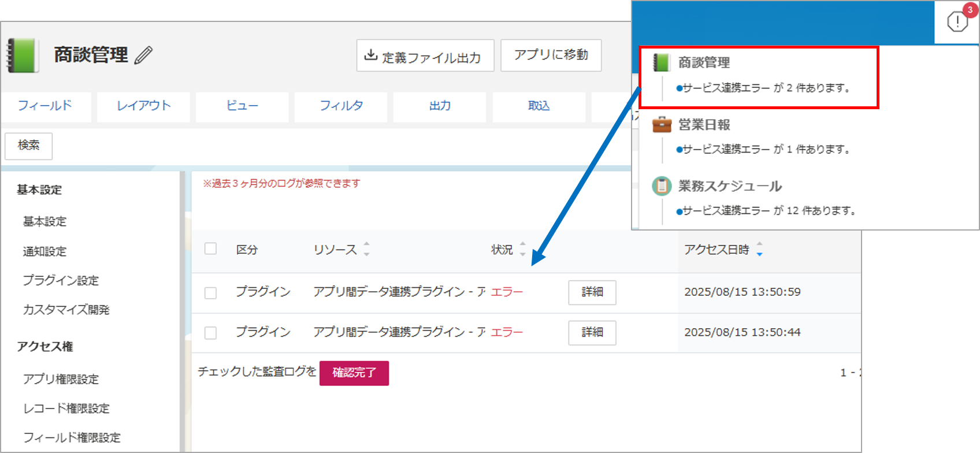Viewport: 980px width, 453px height.
Task: Check the box for the 13:50:44 log row
Action: tap(211, 333)
